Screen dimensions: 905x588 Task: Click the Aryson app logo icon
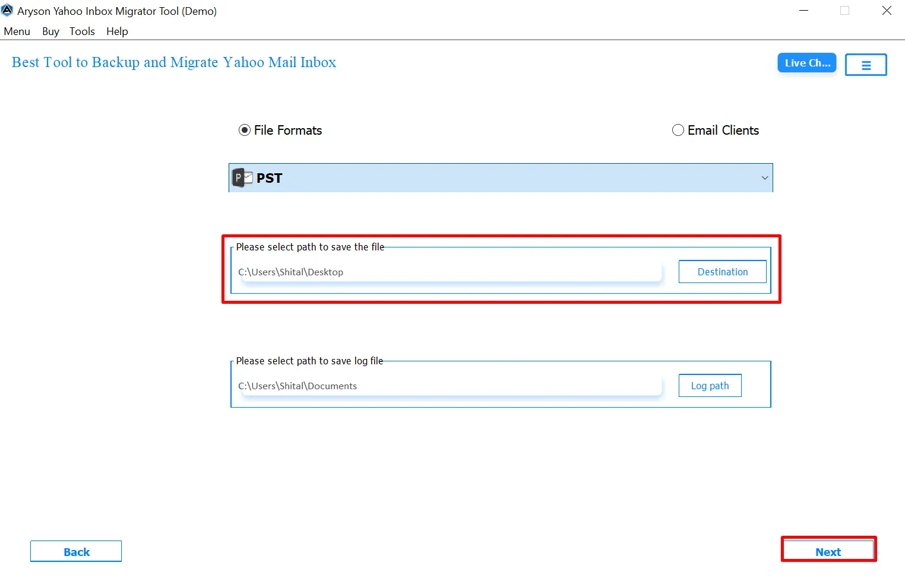[7, 10]
